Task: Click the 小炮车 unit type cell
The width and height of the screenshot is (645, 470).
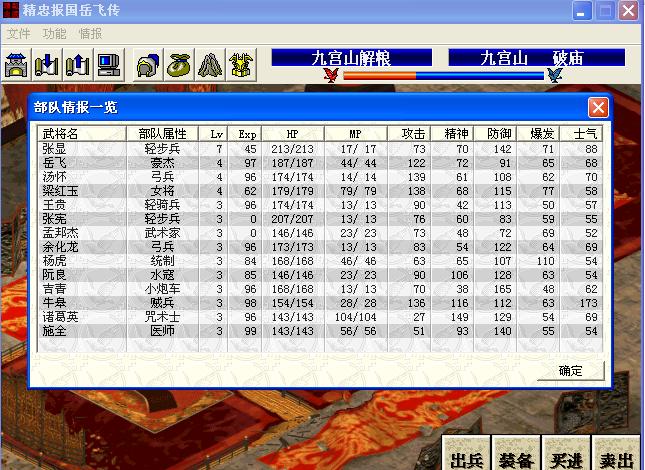Action: (x=162, y=289)
